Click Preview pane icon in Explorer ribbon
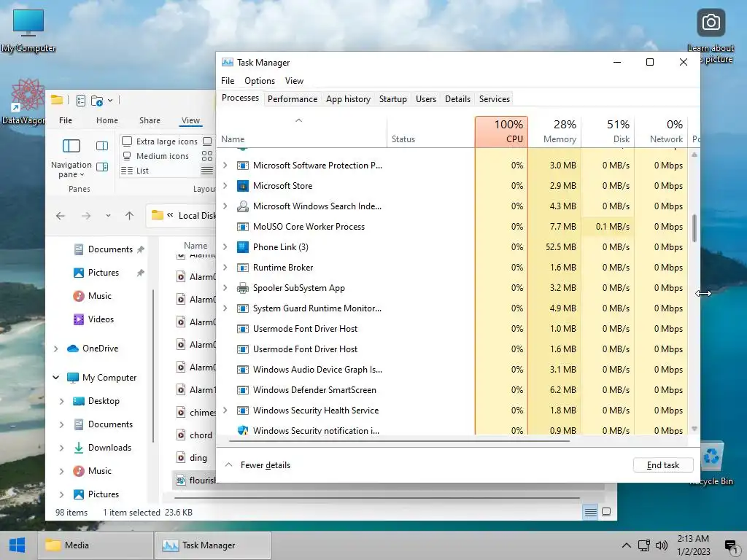 102,146
